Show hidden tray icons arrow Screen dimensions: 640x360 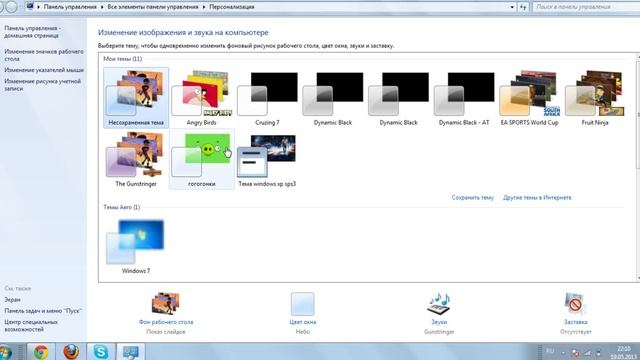click(563, 353)
